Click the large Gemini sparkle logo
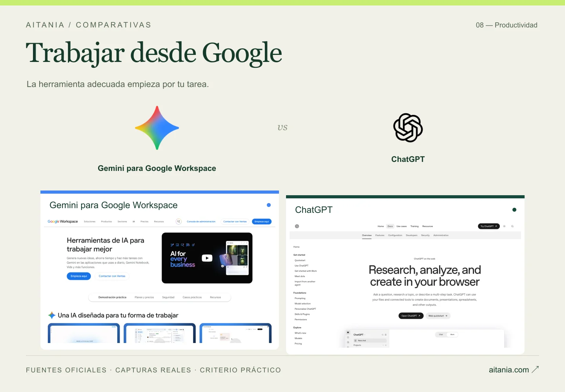The width and height of the screenshot is (565, 392). (x=157, y=128)
